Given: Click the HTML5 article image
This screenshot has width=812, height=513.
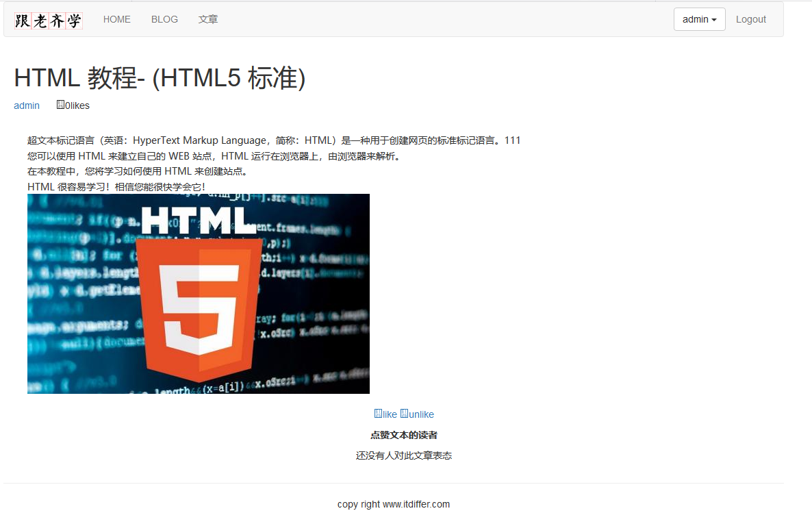Looking at the screenshot, I should tap(199, 294).
